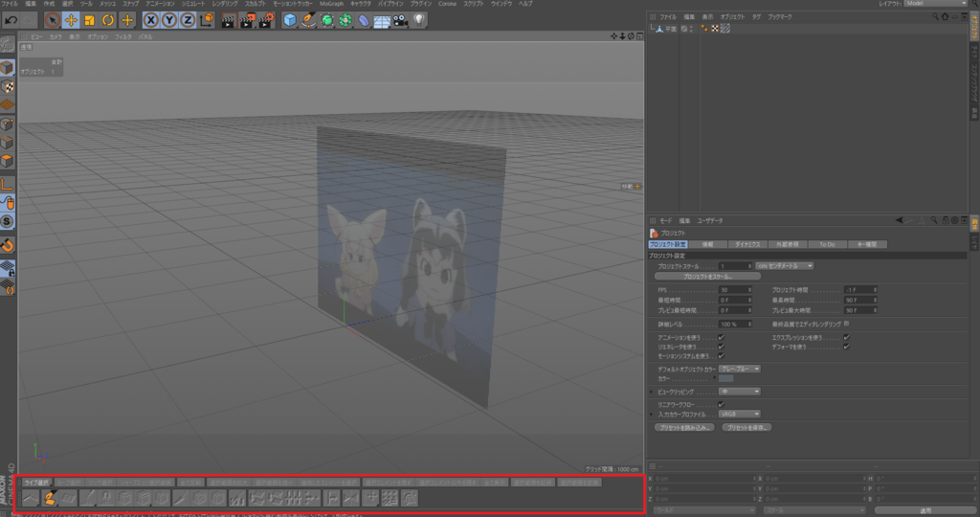This screenshot has width=980, height=517.
Task: Click the 適用 button in coordinates panel
Action: (925, 510)
